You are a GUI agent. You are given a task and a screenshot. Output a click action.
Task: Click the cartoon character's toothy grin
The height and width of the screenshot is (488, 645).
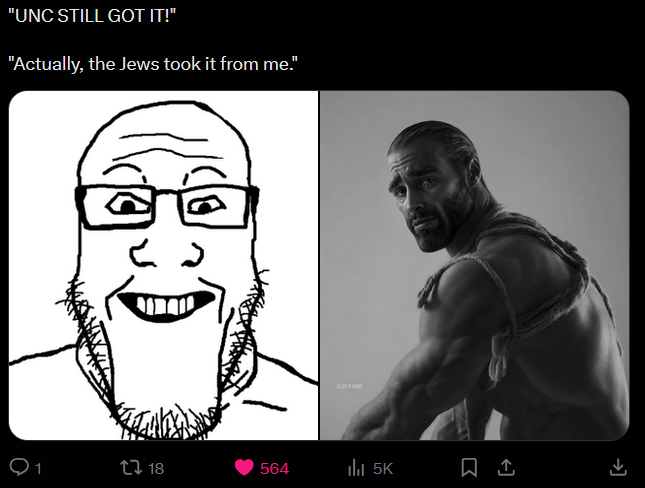click(166, 305)
